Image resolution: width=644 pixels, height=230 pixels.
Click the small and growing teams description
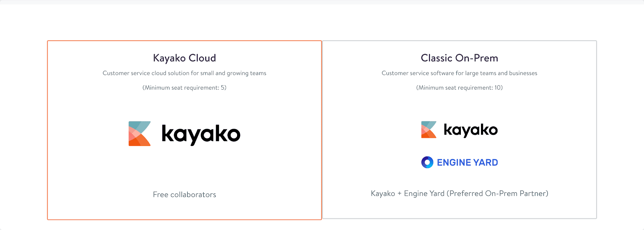click(184, 73)
